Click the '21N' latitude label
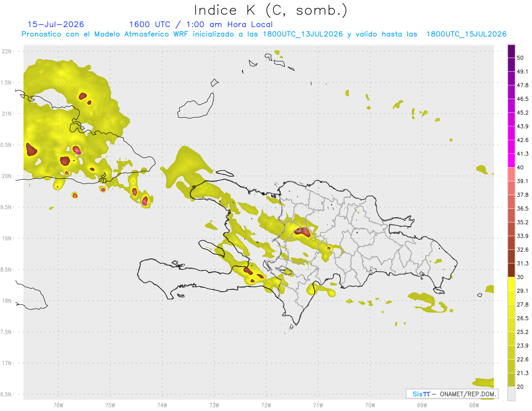The height and width of the screenshot is (411, 532). (7, 114)
